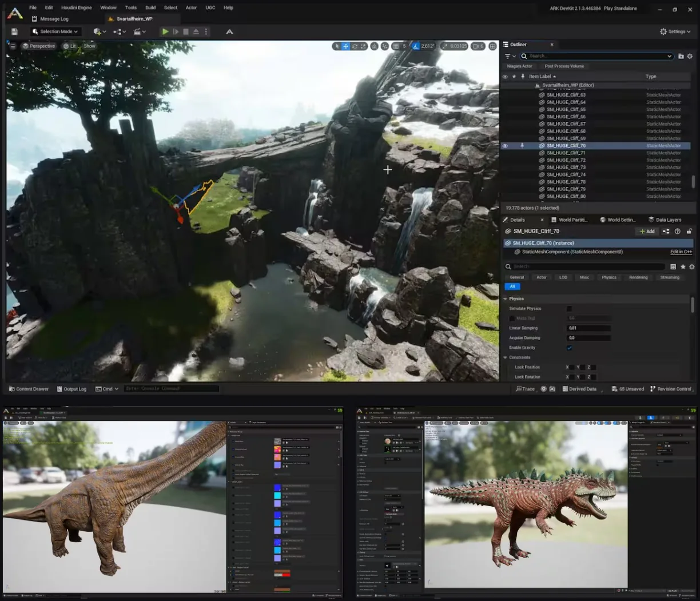
Task: Click the help question mark in Details
Action: click(678, 231)
